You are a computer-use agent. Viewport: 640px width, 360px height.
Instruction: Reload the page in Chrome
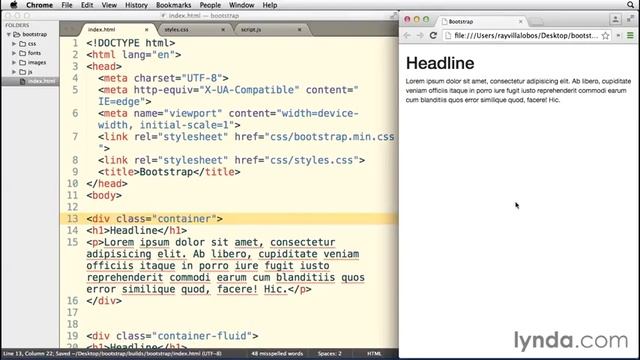[433, 36]
